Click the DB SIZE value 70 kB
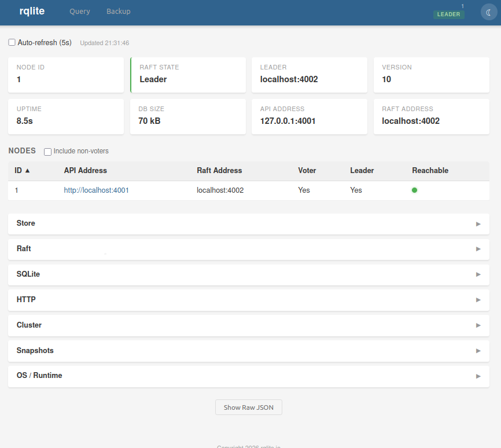The width and height of the screenshot is (501, 448). [149, 121]
